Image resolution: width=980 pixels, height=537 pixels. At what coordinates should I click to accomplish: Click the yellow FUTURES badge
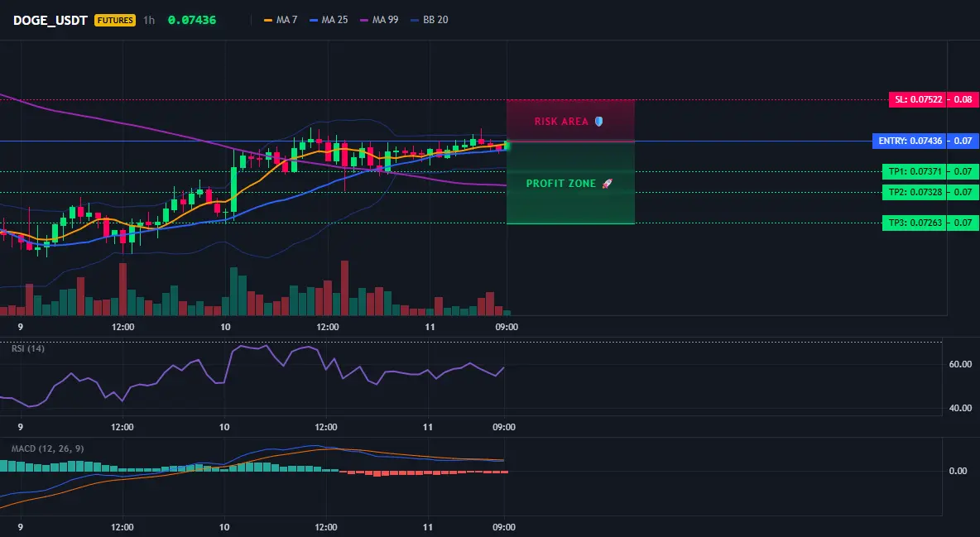point(115,20)
